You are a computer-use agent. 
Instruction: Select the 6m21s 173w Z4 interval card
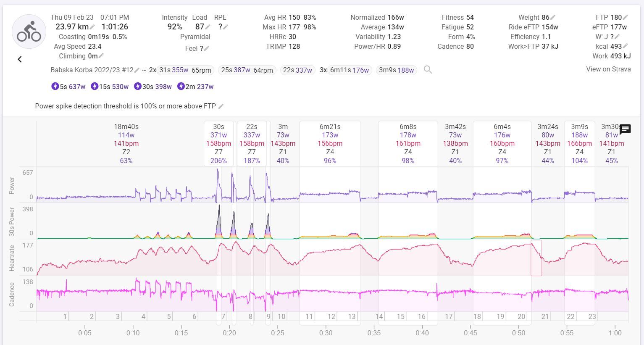coord(330,143)
